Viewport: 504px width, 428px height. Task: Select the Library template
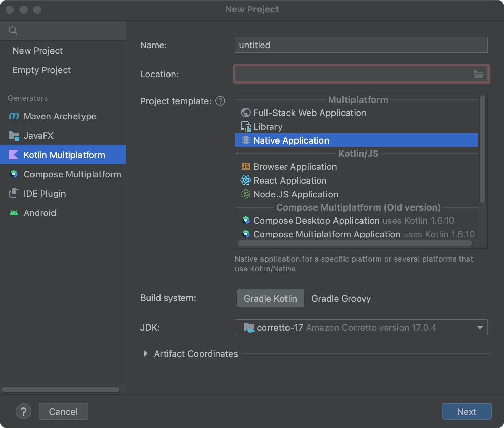pyautogui.click(x=357, y=127)
